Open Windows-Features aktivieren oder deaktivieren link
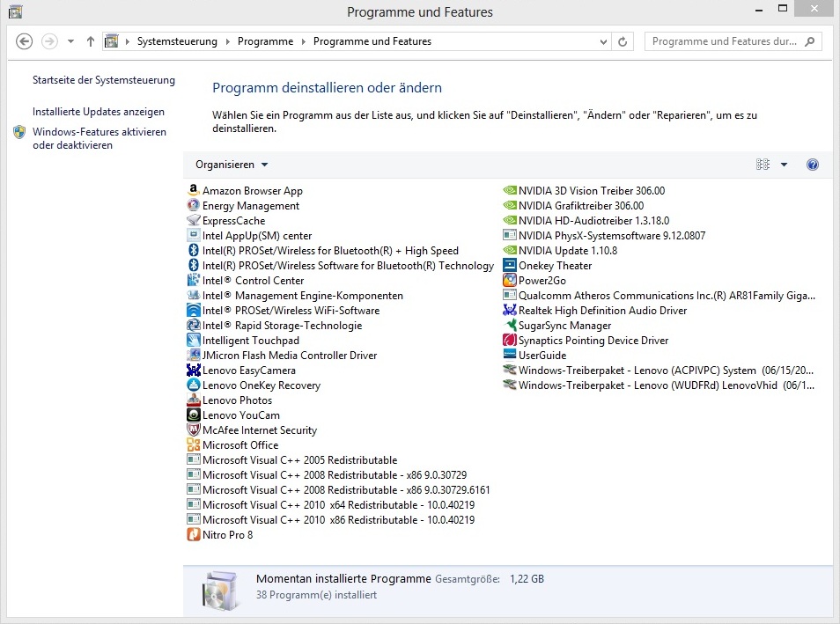Image resolution: width=840 pixels, height=624 pixels. coord(99,138)
